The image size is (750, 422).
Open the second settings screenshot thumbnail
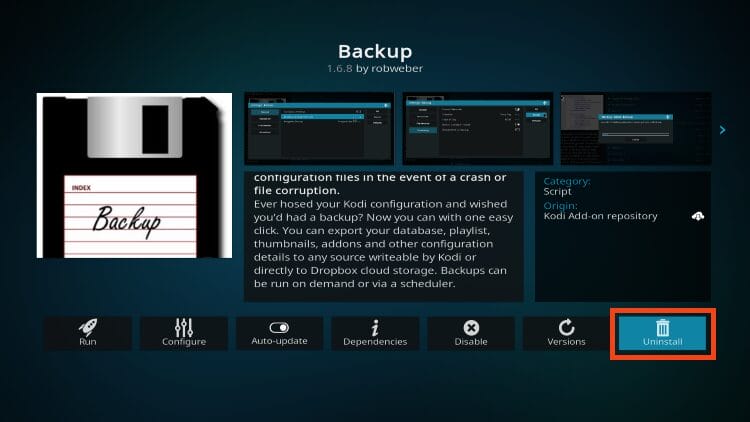coord(477,128)
